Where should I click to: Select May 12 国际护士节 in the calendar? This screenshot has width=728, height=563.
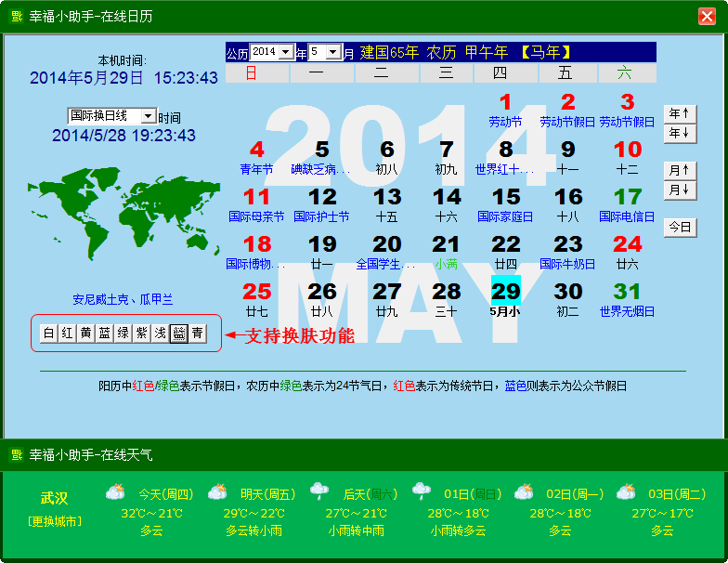pos(321,205)
